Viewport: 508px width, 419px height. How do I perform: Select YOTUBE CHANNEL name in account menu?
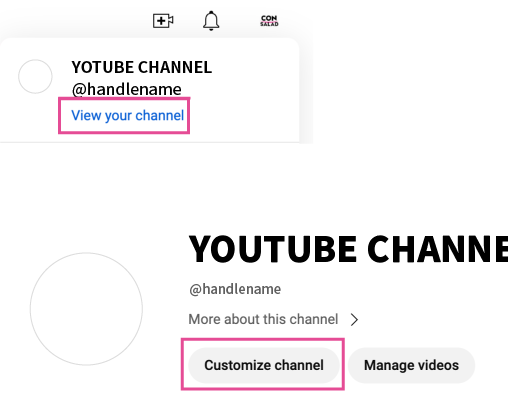coord(142,67)
